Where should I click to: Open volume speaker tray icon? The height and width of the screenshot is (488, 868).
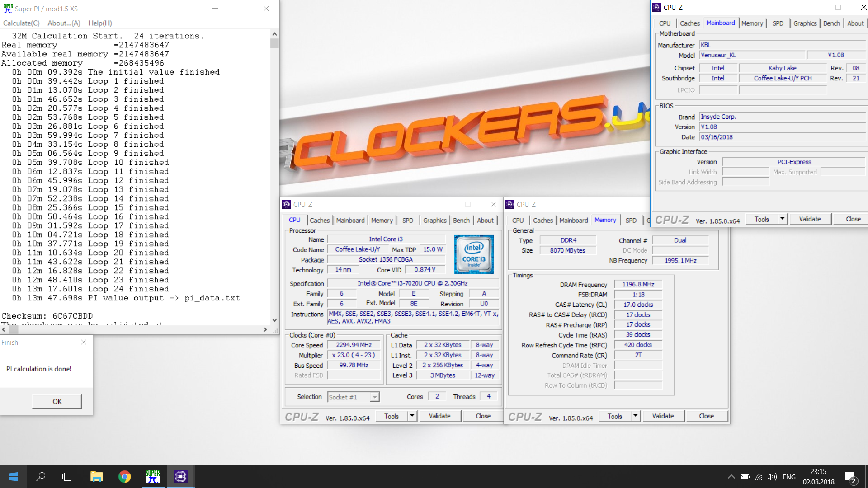[x=772, y=477]
